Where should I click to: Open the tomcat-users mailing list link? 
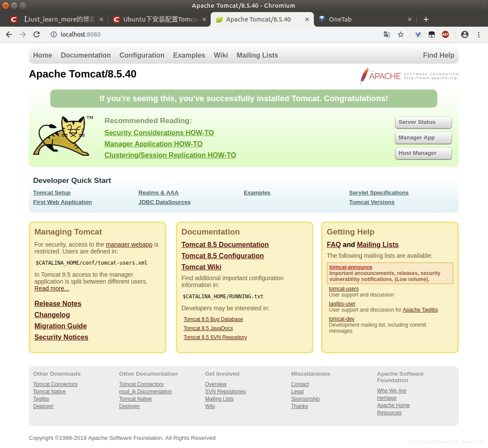click(x=344, y=289)
